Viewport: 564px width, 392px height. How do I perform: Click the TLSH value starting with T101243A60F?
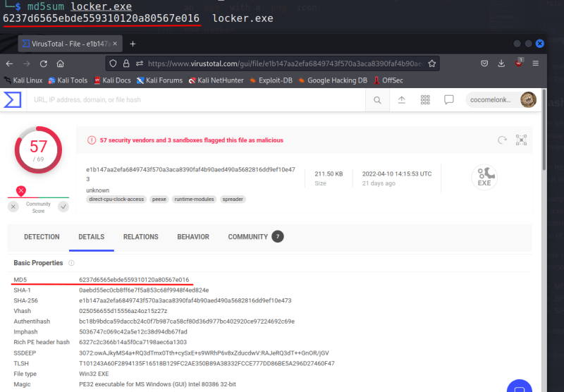tap(207, 364)
